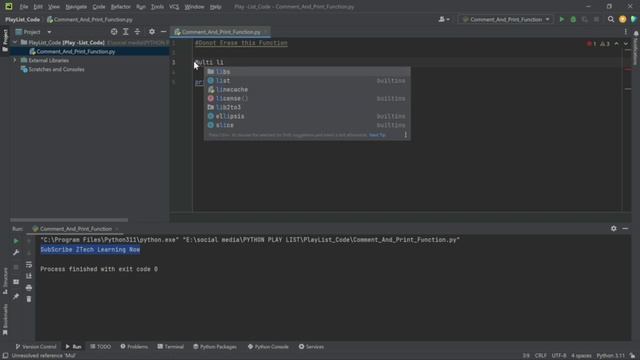Open Project panel settings gear
This screenshot has width=640, height=360.
152,32
